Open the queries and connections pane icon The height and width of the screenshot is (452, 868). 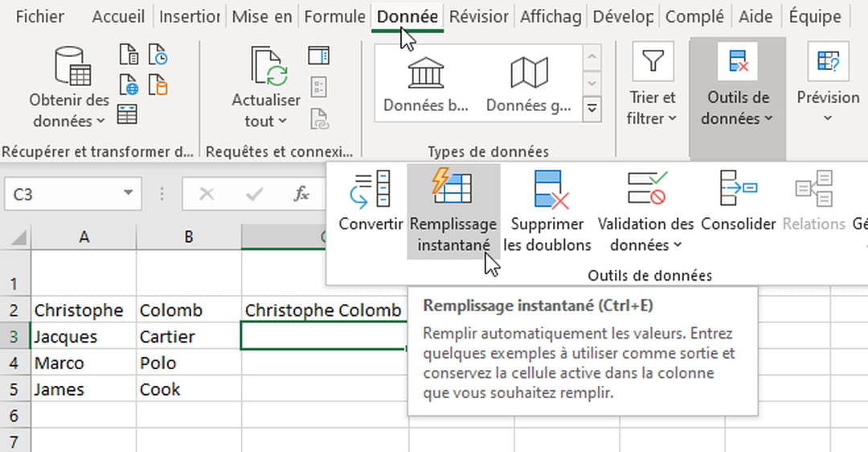tap(318, 55)
